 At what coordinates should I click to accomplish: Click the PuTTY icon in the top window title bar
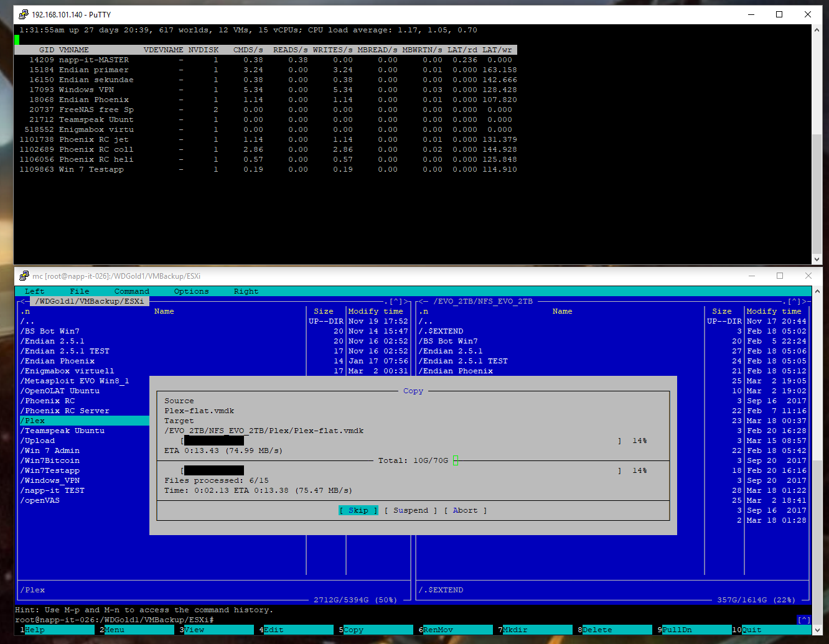click(24, 14)
